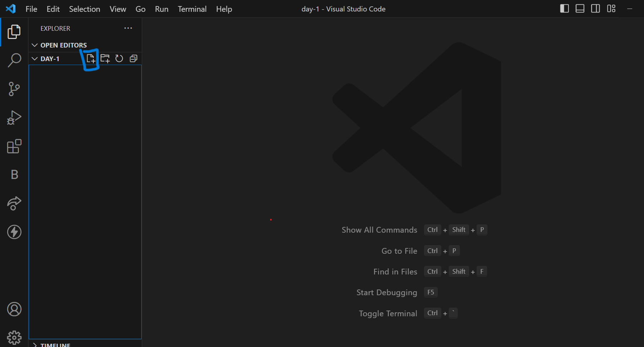Click the New Folder icon in Explorer
Screen dimensions: 644x347
coord(105,58)
